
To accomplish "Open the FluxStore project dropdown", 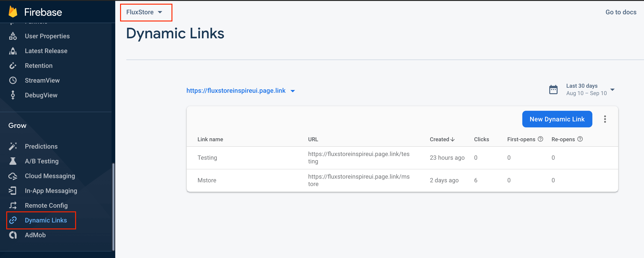I will click(144, 12).
